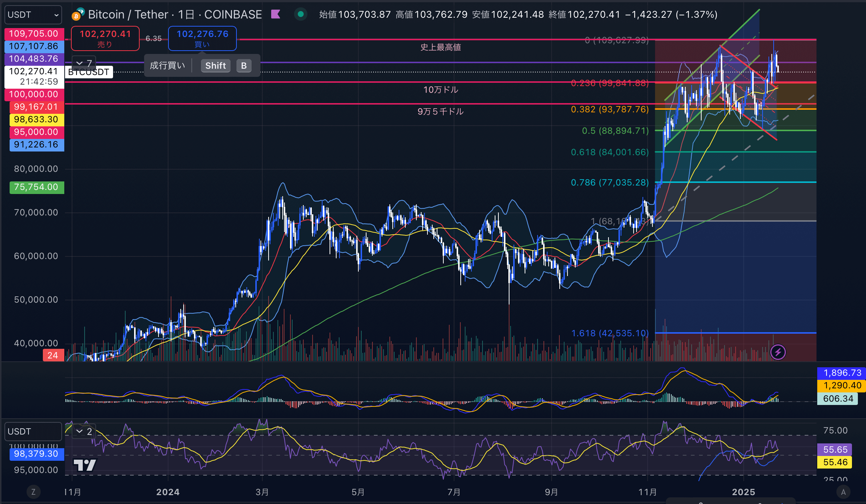The width and height of the screenshot is (866, 504).
Task: Click the 50,000.00 scale value
Action: (x=36, y=300)
